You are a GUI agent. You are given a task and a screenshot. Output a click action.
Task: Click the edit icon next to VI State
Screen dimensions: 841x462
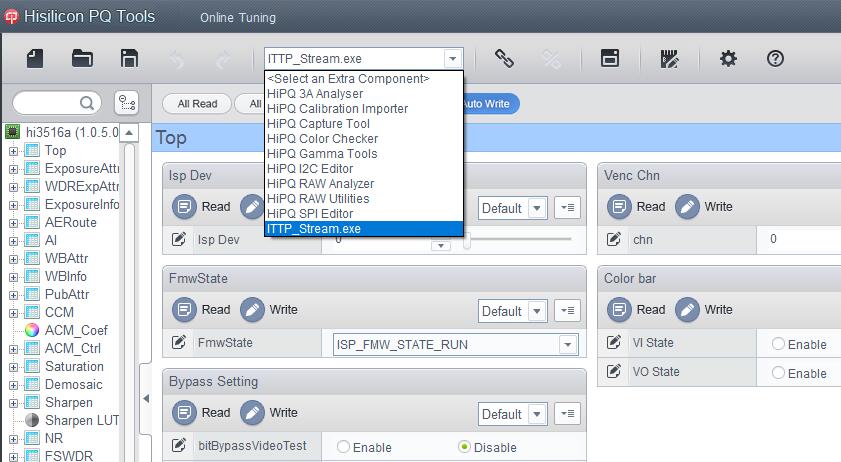point(614,342)
